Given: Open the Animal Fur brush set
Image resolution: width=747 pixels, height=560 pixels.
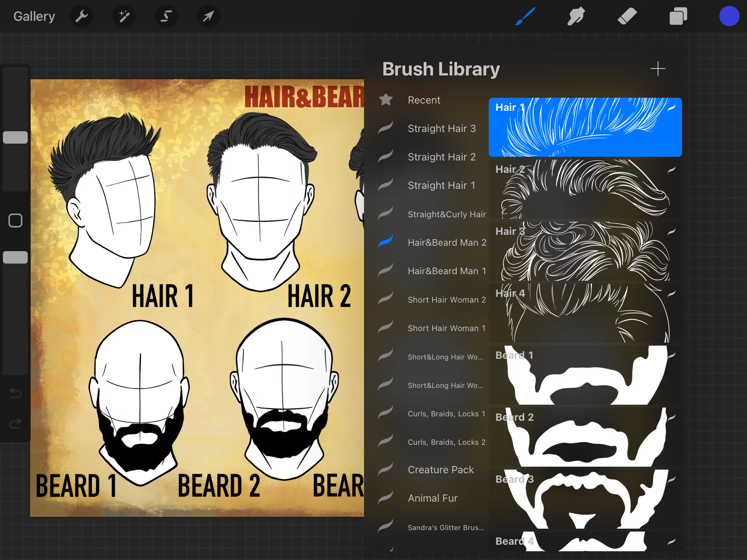Looking at the screenshot, I should click(x=433, y=498).
